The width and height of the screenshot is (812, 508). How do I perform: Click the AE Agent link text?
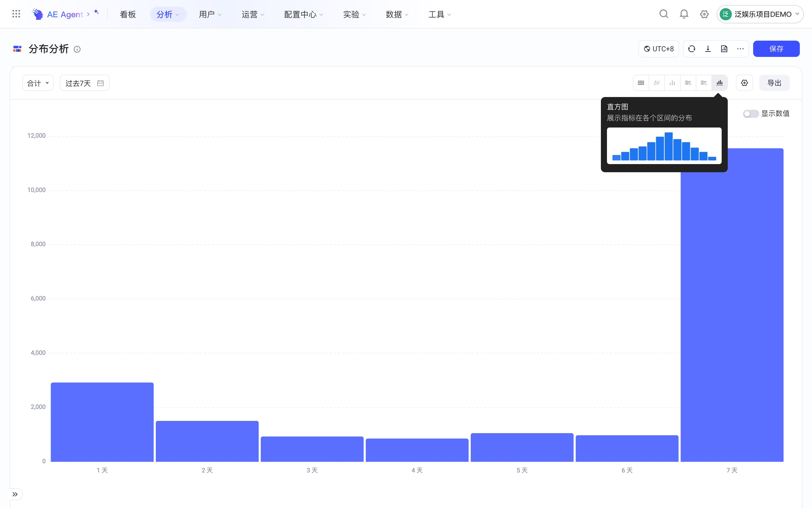[65, 14]
